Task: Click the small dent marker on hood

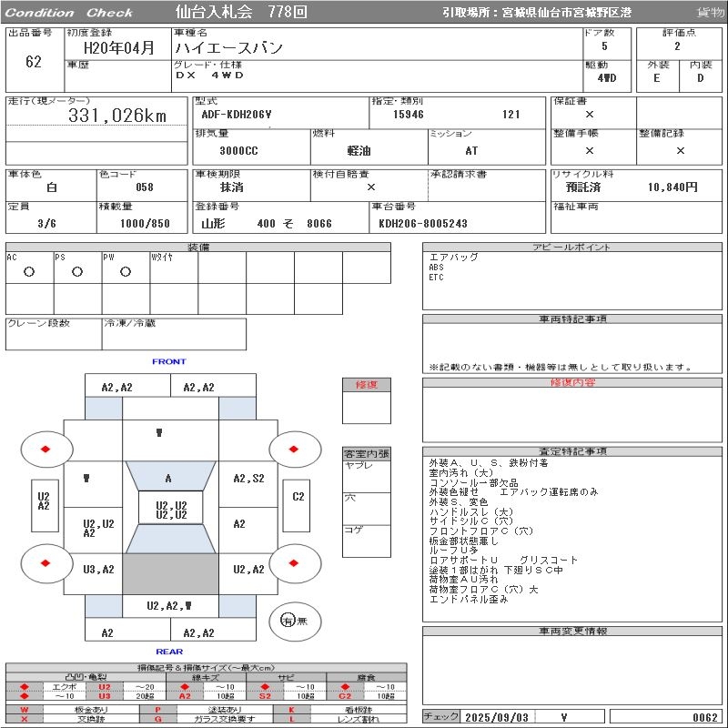Action: [x=159, y=433]
